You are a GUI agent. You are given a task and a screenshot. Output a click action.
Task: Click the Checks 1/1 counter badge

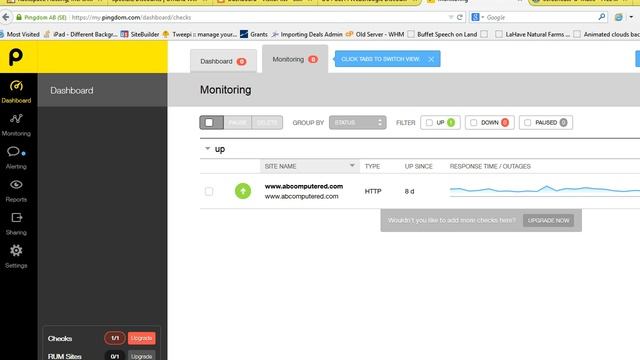point(115,338)
